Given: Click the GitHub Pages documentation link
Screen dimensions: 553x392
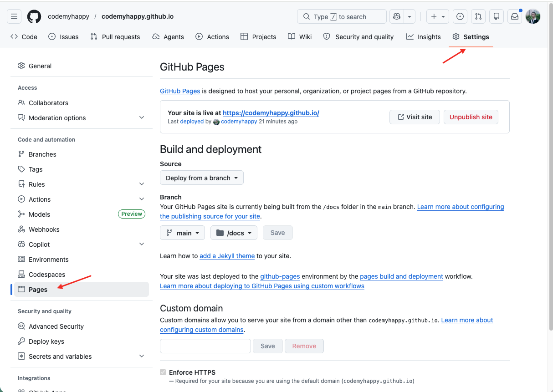Looking at the screenshot, I should point(180,91).
